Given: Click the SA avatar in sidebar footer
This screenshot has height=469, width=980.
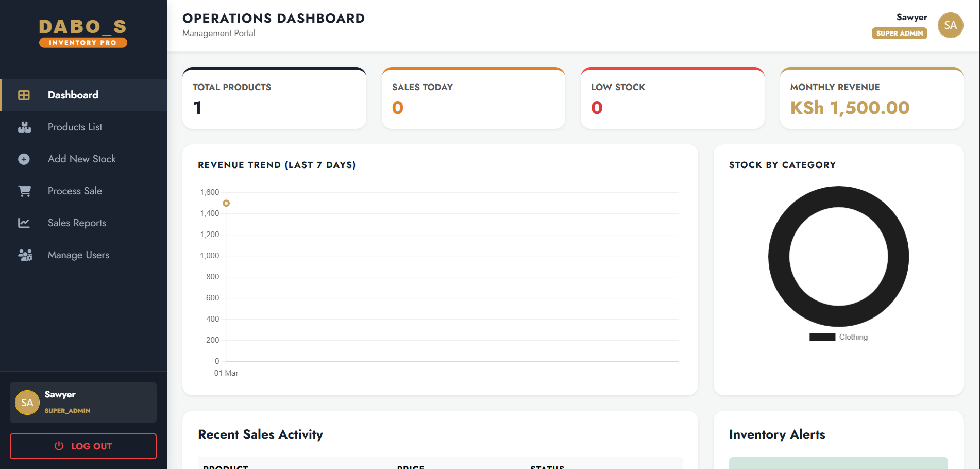Looking at the screenshot, I should tap(27, 403).
